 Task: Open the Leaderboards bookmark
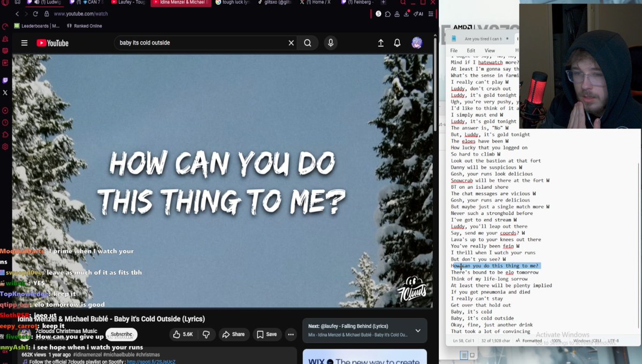pyautogui.click(x=37, y=26)
